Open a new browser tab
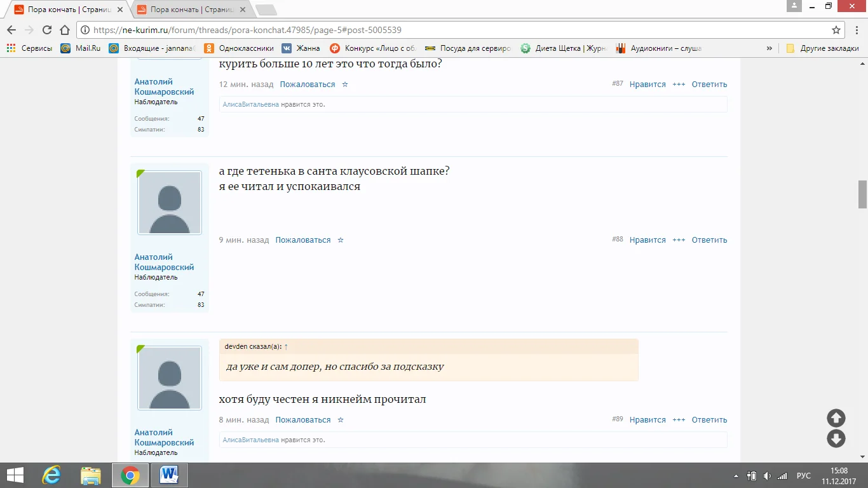868x488 pixels. tap(266, 10)
